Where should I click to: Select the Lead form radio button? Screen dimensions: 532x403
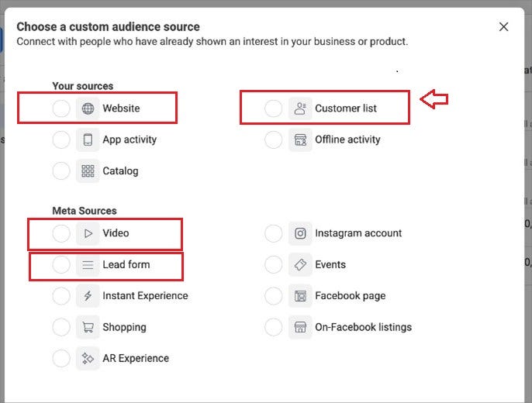(61, 265)
